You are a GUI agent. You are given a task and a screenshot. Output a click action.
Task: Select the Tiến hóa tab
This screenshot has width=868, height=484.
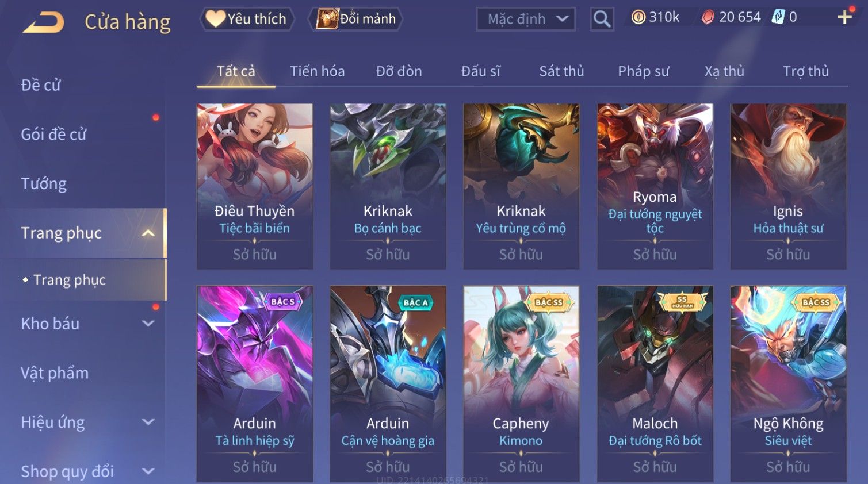318,71
